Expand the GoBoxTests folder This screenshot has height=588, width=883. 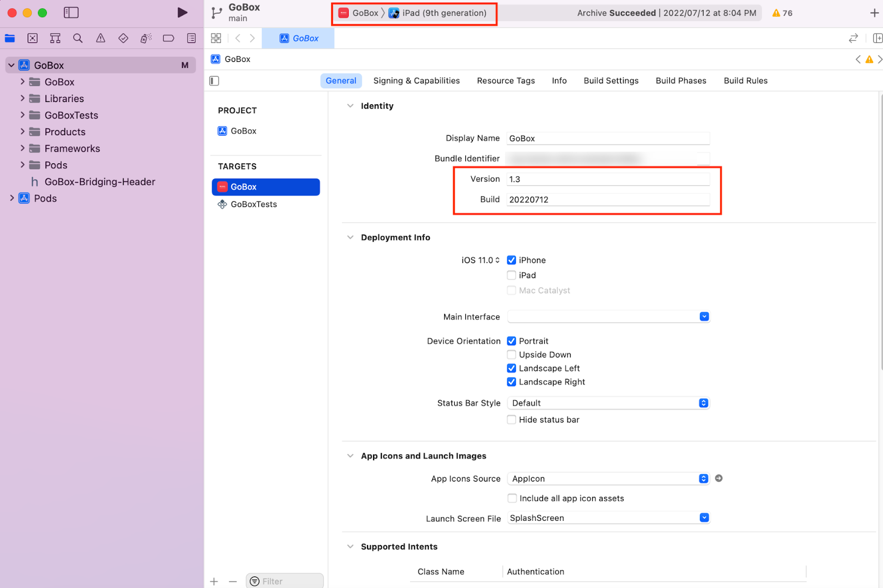(22, 115)
